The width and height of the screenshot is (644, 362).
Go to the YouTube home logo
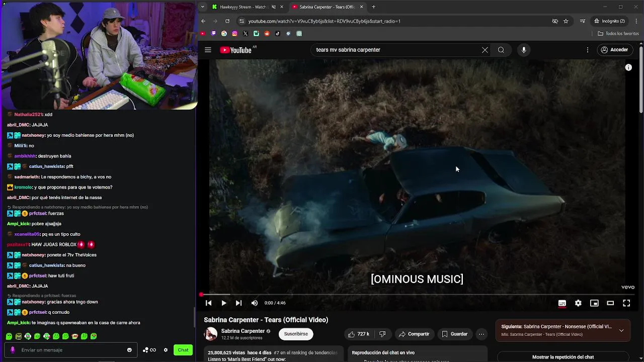235,50
